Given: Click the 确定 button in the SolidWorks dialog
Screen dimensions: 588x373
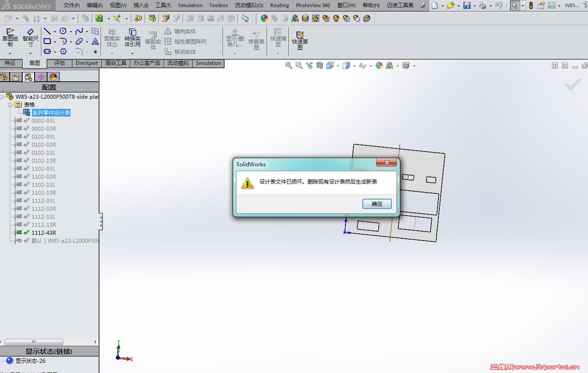Looking at the screenshot, I should [377, 204].
